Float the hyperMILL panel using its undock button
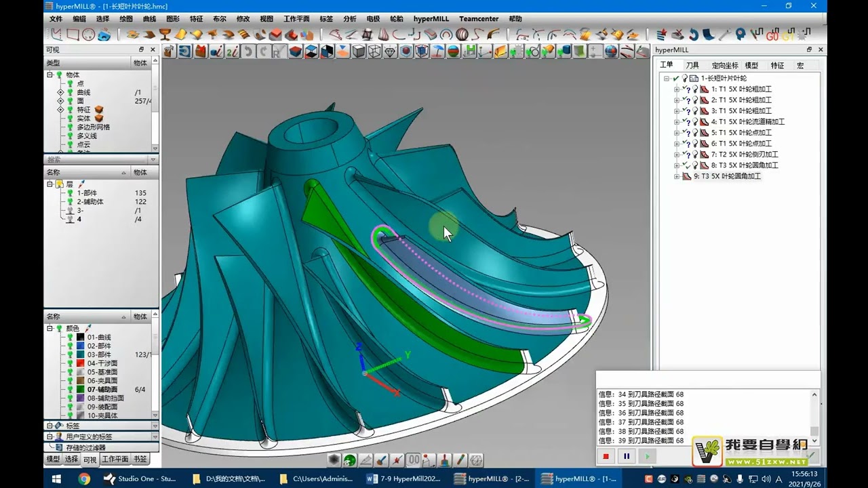868x488 pixels. click(x=809, y=49)
